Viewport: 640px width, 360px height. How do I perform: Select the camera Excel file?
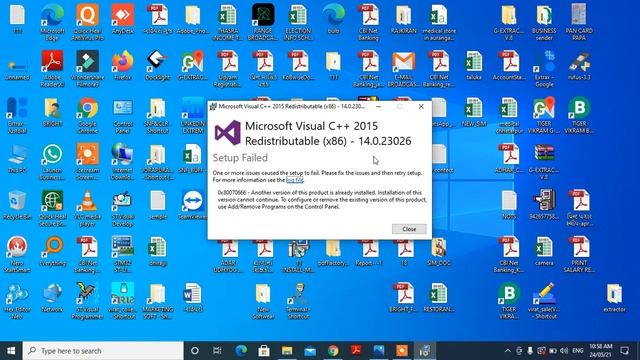[544, 251]
